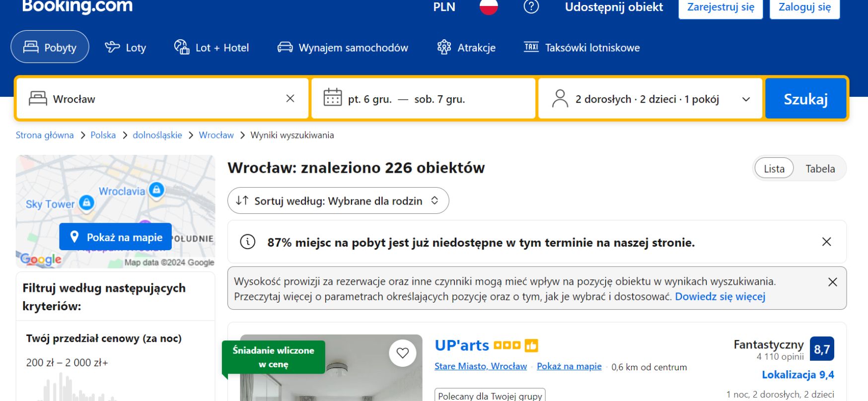Screen dimensions: 868x401
Task: Click the bed icon in the Pobyty tab
Action: 31,47
